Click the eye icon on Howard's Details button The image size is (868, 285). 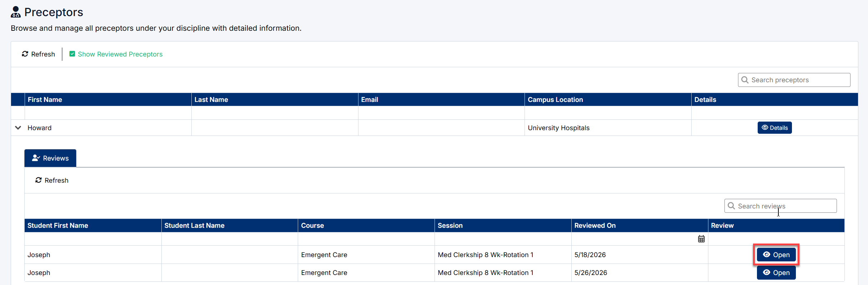click(x=765, y=128)
